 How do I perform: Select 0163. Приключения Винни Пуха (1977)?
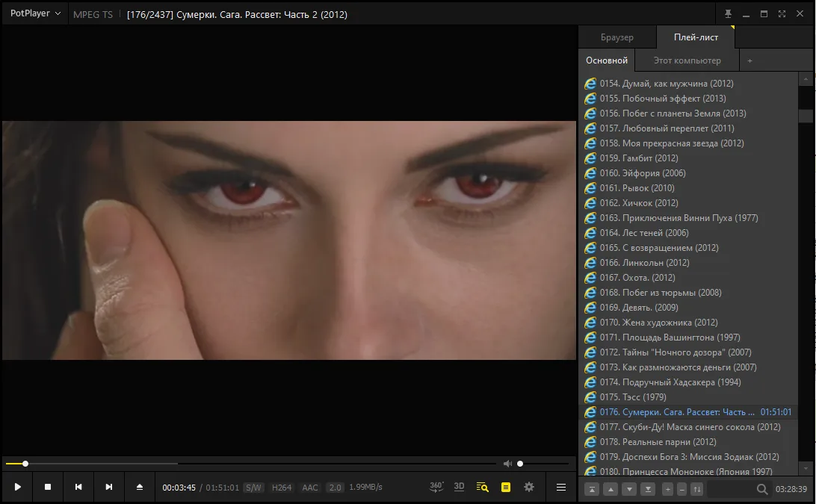pyautogui.click(x=687, y=218)
